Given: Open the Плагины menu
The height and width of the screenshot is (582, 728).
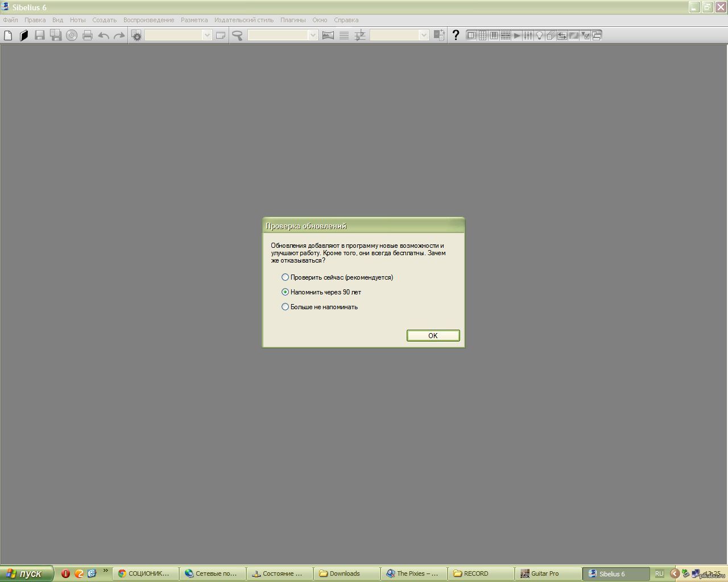Looking at the screenshot, I should (293, 20).
